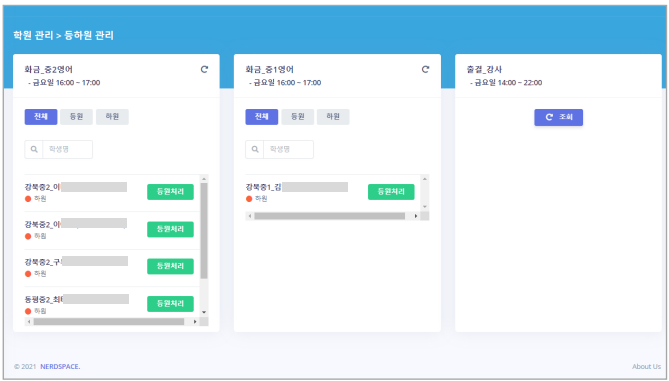Focus 학생명 search field in 화금_중2영어 card

pos(67,149)
